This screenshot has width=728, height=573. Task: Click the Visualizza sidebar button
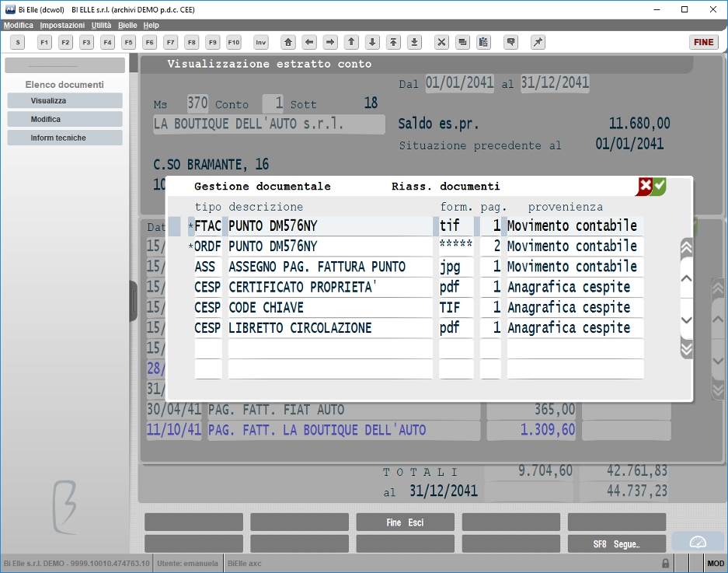[65, 101]
